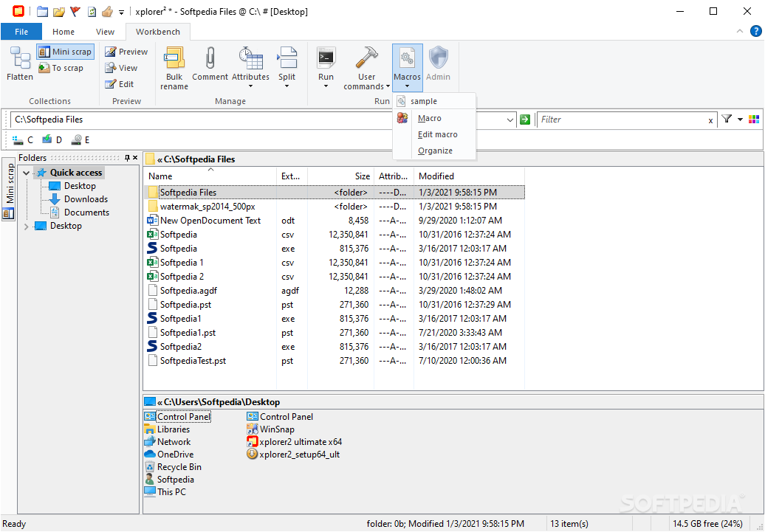Sort by the Size column header
Viewport: 765px width, 532px height.
(x=340, y=176)
